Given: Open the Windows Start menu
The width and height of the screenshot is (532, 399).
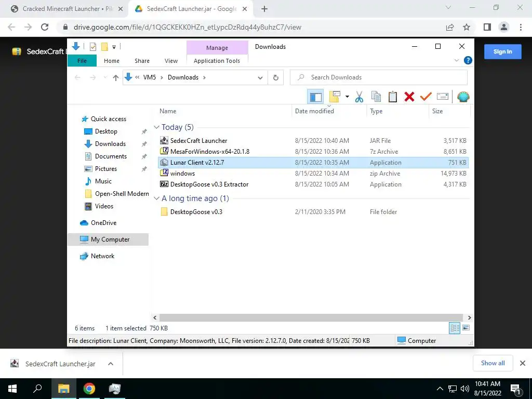Looking at the screenshot, I should click(x=12, y=389).
